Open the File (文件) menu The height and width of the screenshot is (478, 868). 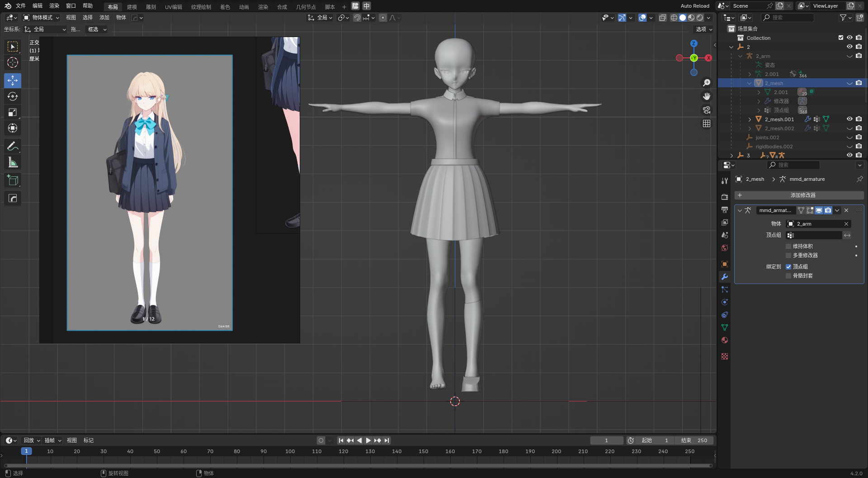pyautogui.click(x=21, y=6)
